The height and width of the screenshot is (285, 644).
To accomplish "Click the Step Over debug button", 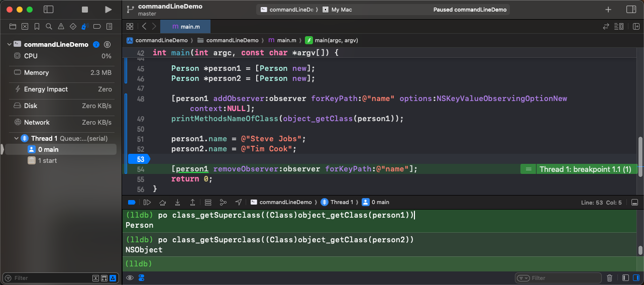I will tap(162, 202).
